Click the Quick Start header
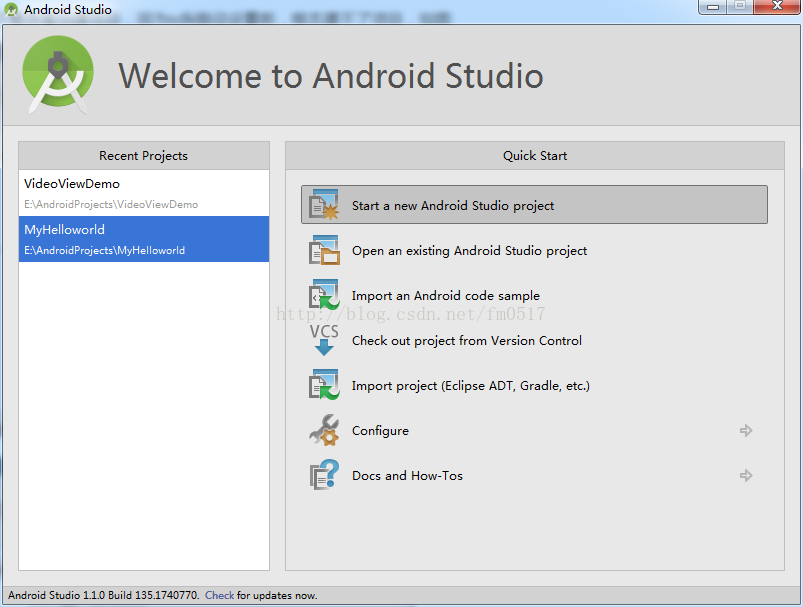Screen dimensions: 803x607 click(535, 156)
